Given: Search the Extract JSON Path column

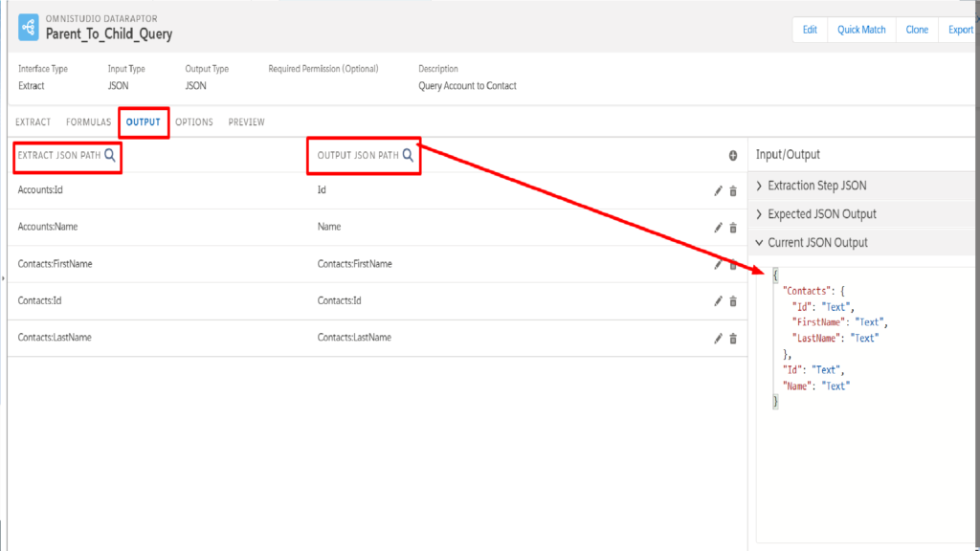Looking at the screenshot, I should (110, 155).
